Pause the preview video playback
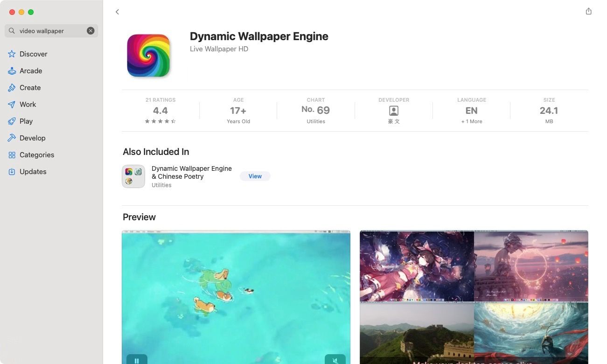The height and width of the screenshot is (364, 607). [x=137, y=360]
